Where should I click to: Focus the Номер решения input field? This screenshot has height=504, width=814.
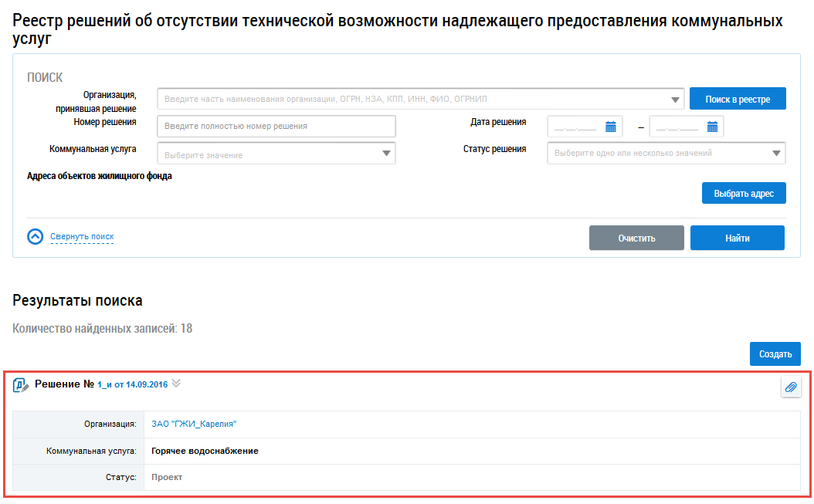(276, 127)
